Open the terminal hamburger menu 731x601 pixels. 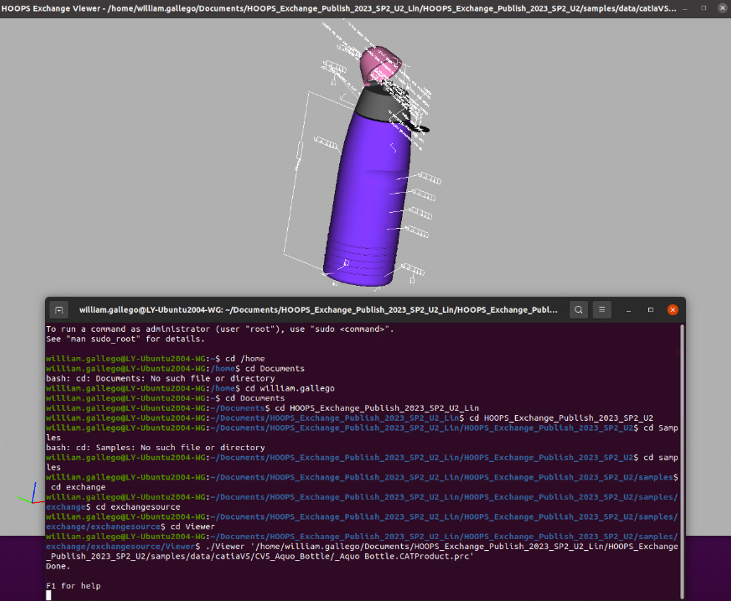[x=602, y=310]
